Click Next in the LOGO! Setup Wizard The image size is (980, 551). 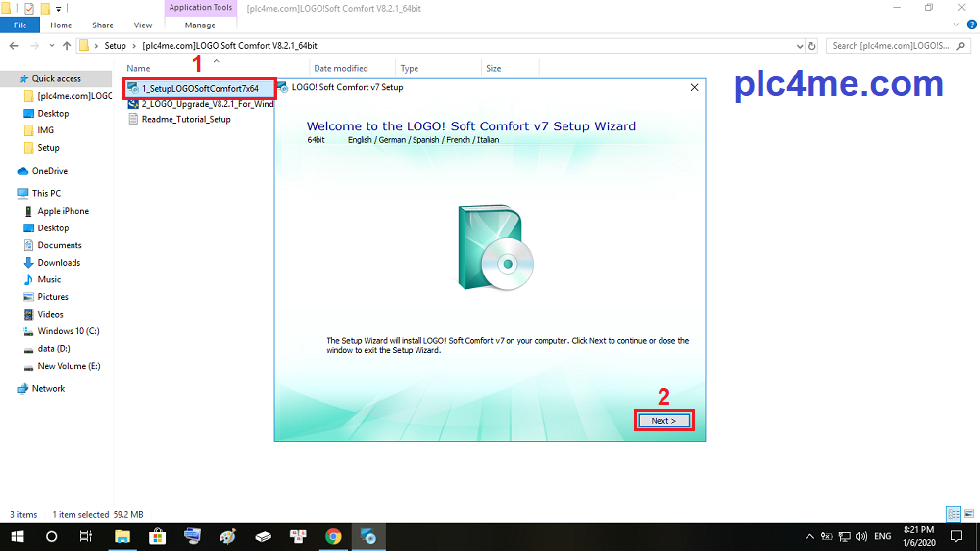(x=663, y=421)
